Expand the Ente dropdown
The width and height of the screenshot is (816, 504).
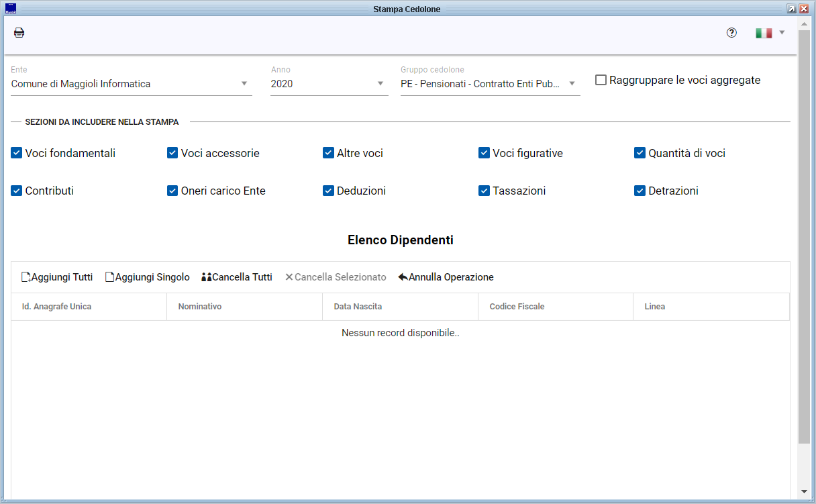(x=244, y=84)
